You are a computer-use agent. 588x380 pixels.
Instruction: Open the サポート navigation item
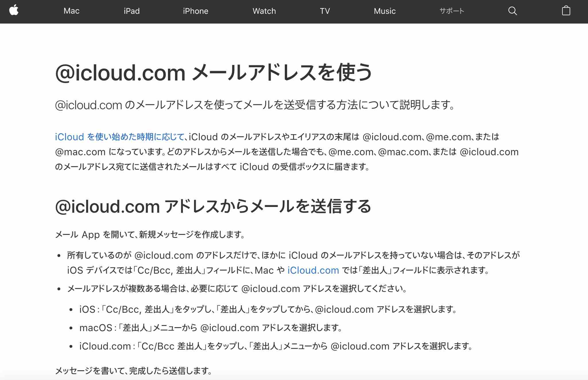tap(452, 11)
